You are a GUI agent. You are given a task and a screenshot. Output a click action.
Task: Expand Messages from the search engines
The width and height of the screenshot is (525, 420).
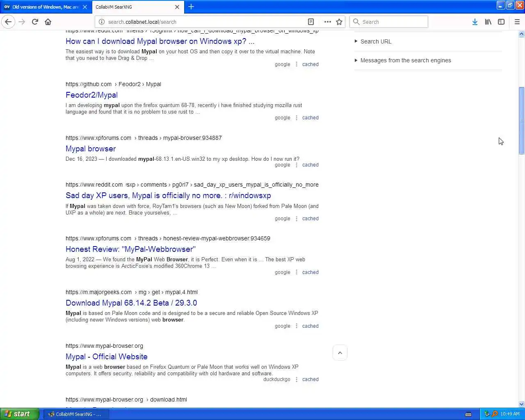[x=403, y=60]
